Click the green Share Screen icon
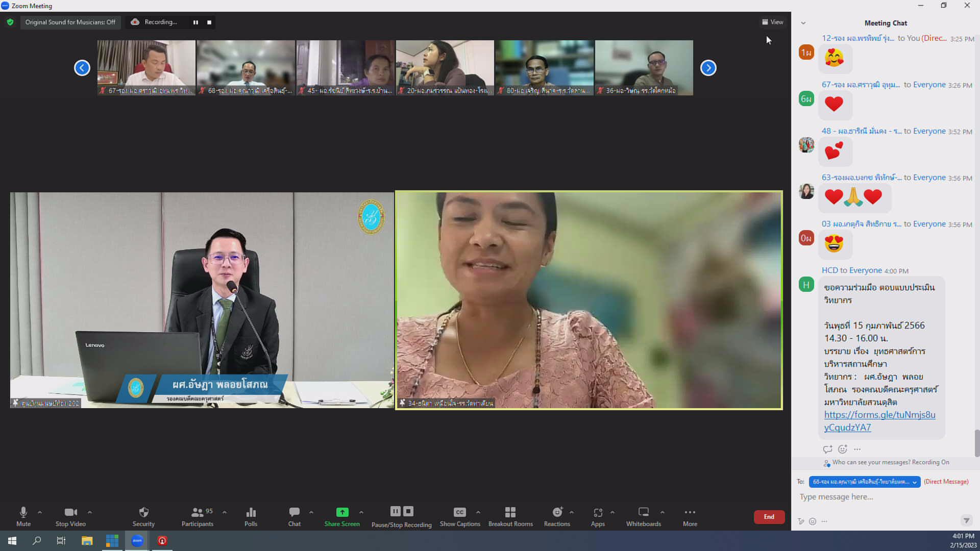The width and height of the screenshot is (980, 551). (342, 512)
